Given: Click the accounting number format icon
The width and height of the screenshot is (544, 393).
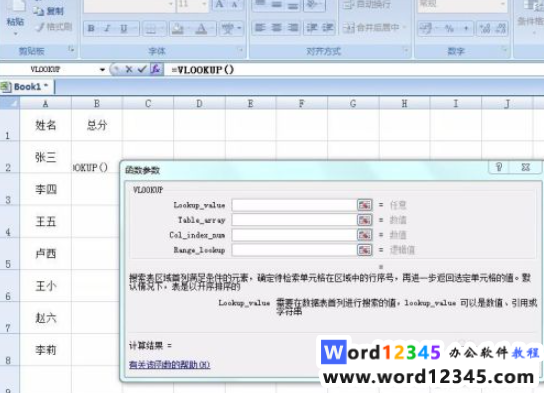Looking at the screenshot, I should 426,28.
